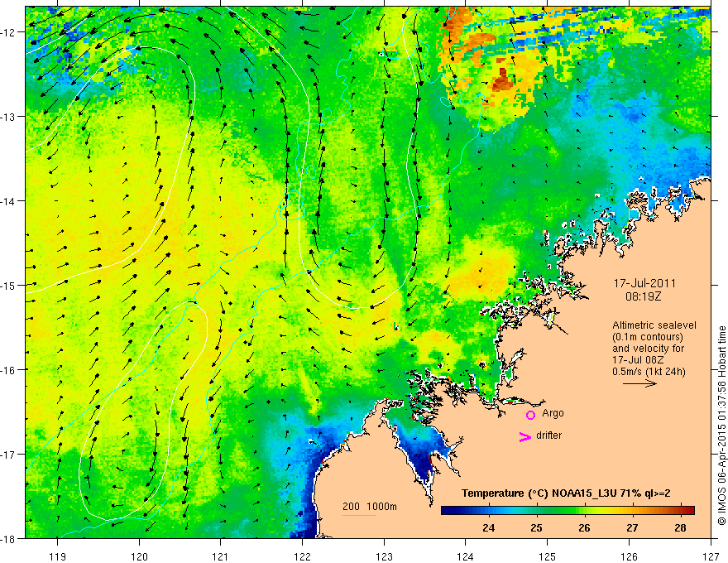This screenshot has height=563, width=728.
Task: Click the '08:19Z' time text
Action: click(643, 296)
